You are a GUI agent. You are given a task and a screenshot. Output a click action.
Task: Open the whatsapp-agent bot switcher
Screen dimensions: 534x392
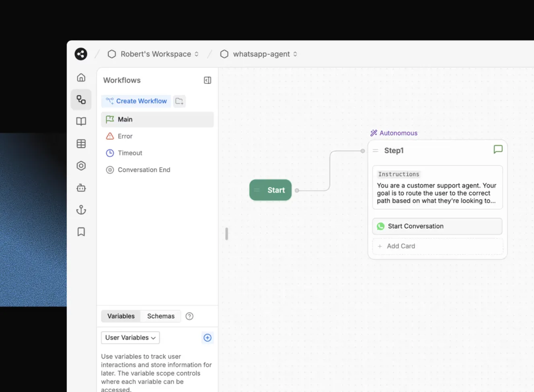point(259,54)
